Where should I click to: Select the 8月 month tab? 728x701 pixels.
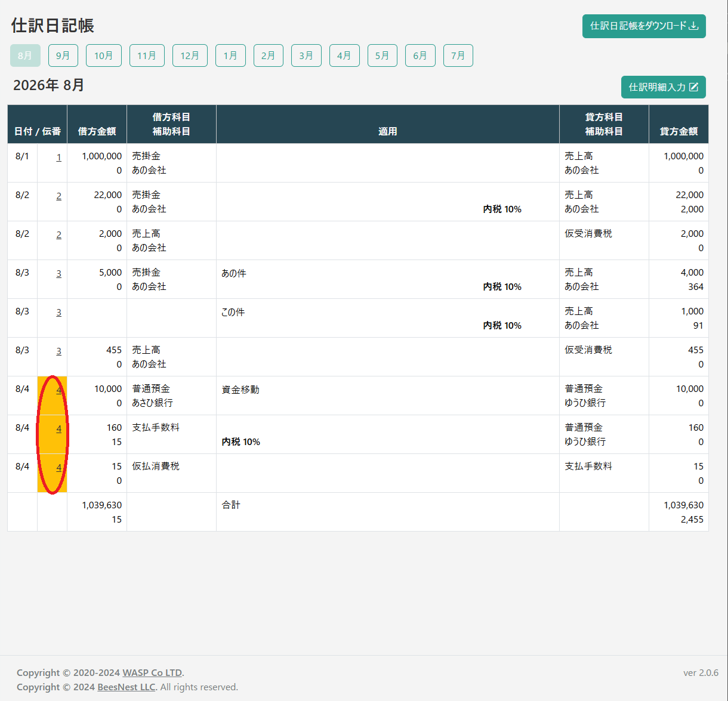[25, 55]
